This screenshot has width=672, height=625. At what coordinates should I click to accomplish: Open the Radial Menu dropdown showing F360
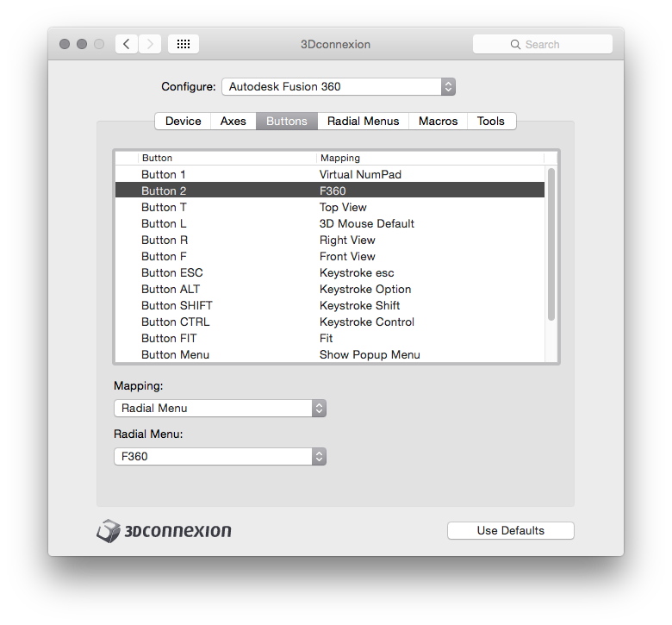click(220, 456)
